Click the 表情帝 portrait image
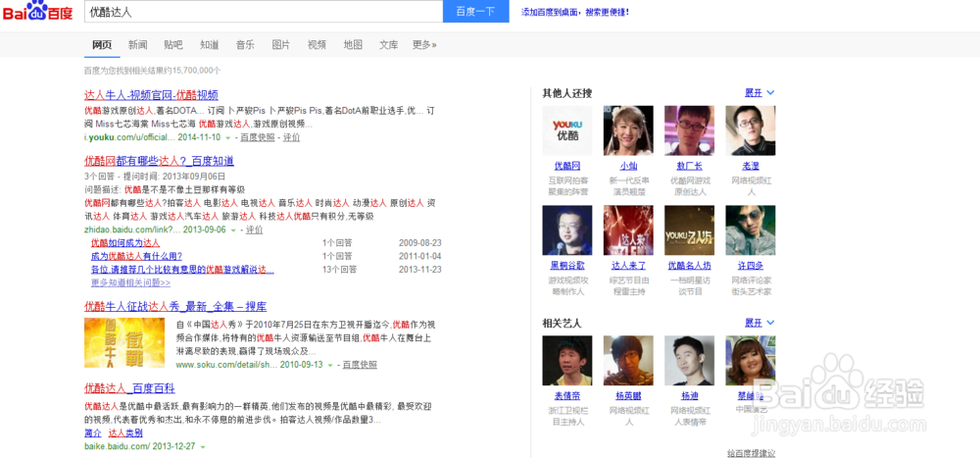Screen dimensions: 980x458 pyautogui.click(x=567, y=360)
